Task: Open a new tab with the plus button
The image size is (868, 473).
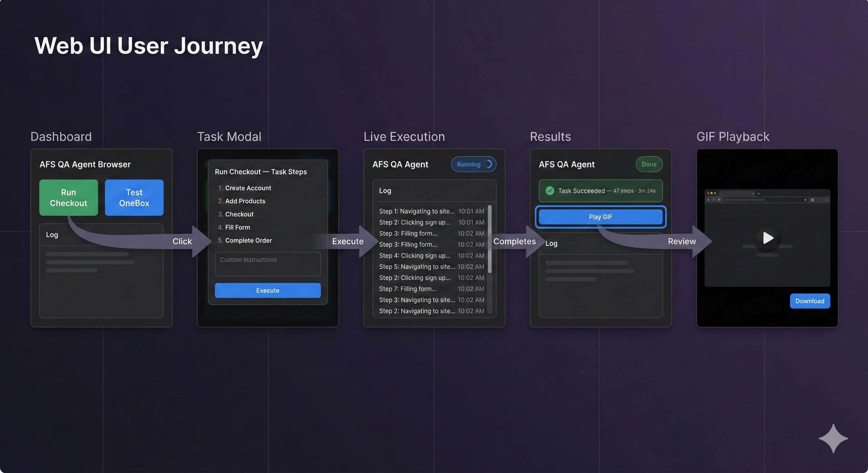Action: pyautogui.click(x=759, y=194)
